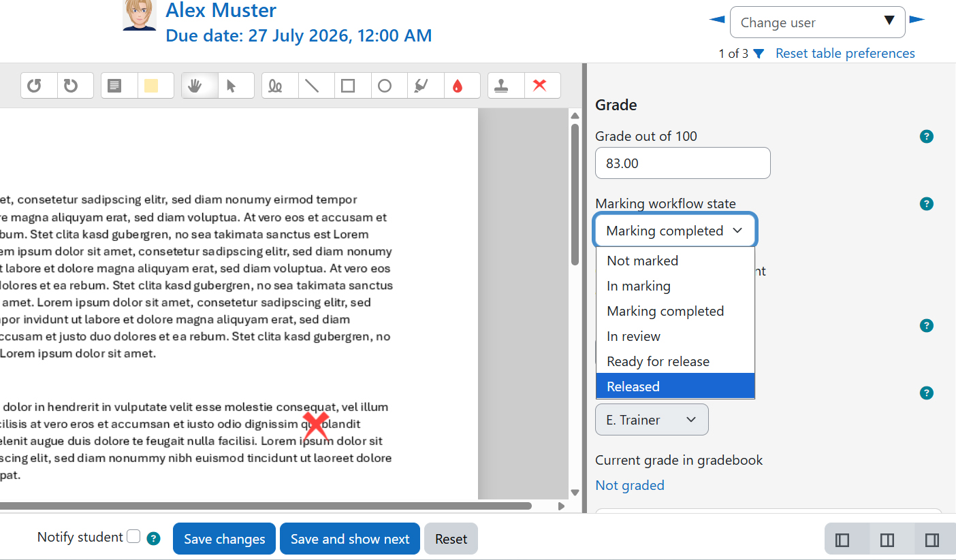Click Save changes button
The width and height of the screenshot is (956, 560).
[224, 539]
